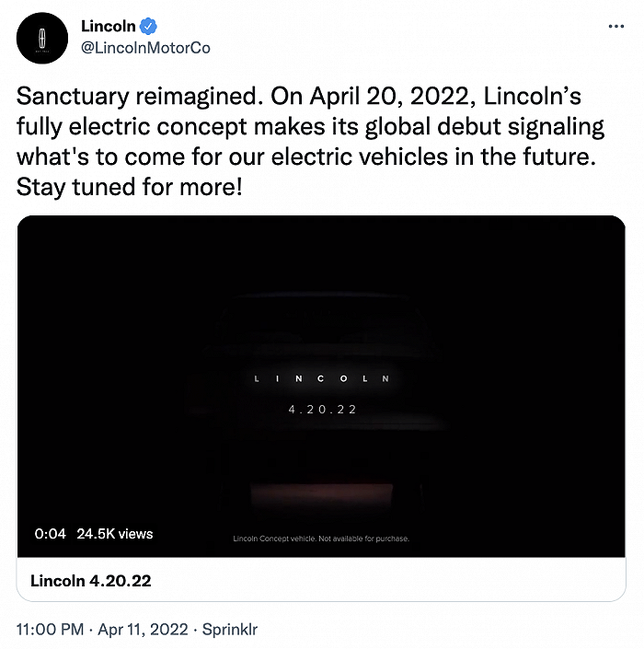Click the blue verified badge
This screenshot has width=644, height=649.
[147, 27]
